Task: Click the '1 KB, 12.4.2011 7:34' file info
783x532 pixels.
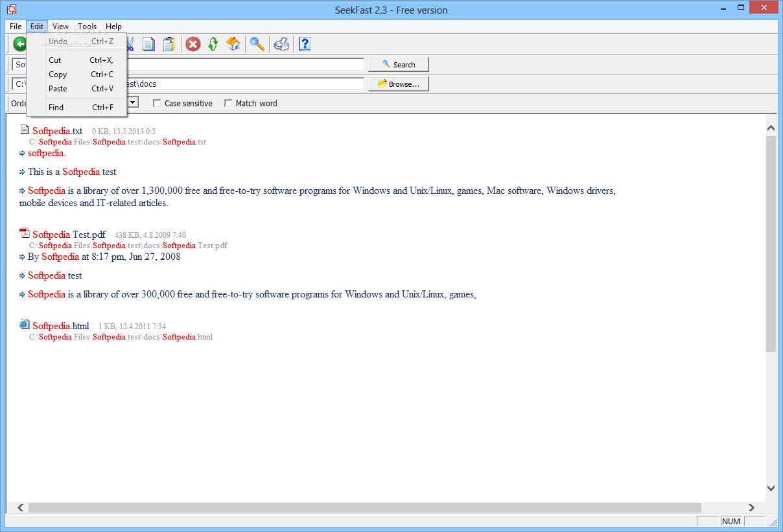Action: 132,327
